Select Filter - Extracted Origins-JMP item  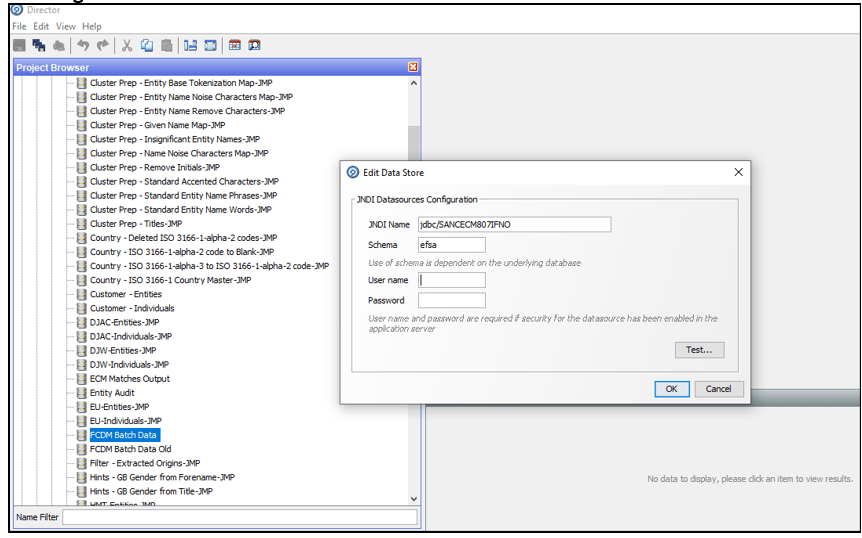tap(145, 463)
